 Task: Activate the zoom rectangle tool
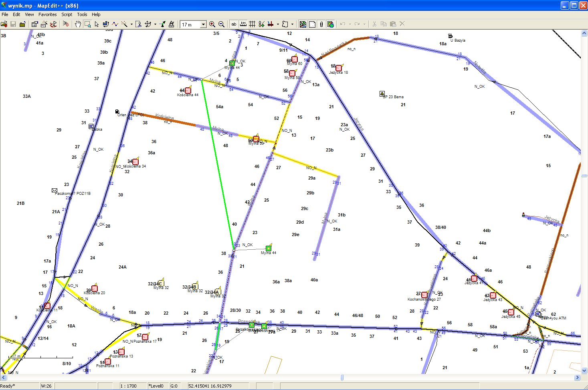87,24
